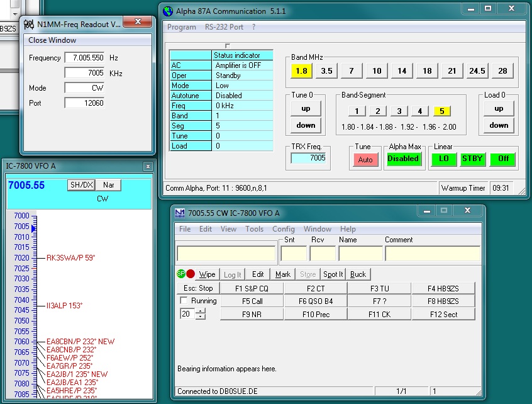532x404 pixels.
Task: Increase CW speed with the up spinner arrow
Action: click(x=201, y=311)
